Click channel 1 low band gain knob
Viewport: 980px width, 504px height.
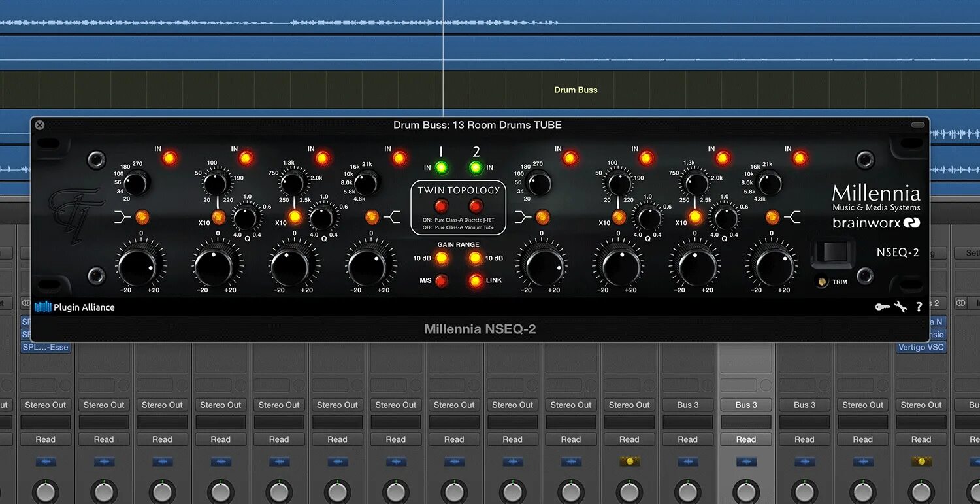click(x=139, y=265)
